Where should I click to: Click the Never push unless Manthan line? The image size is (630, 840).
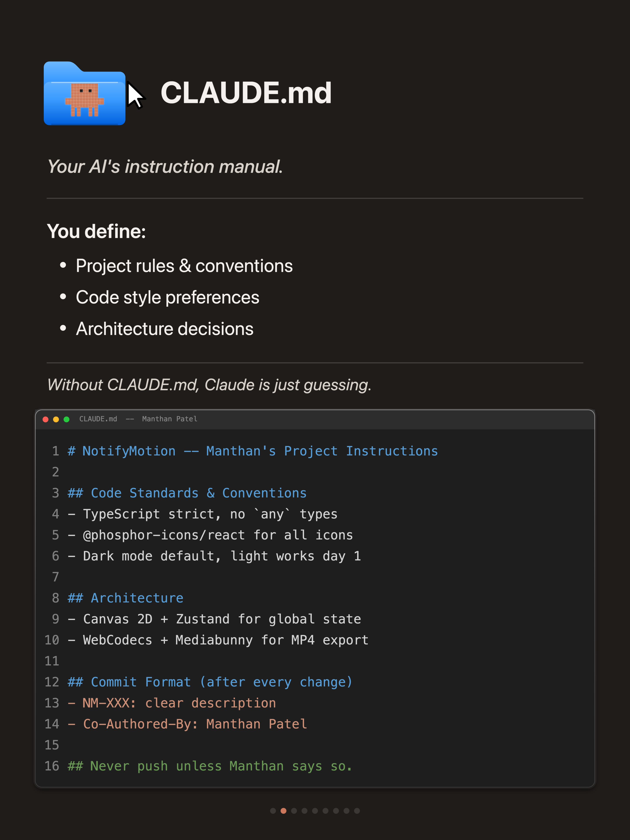point(210,766)
